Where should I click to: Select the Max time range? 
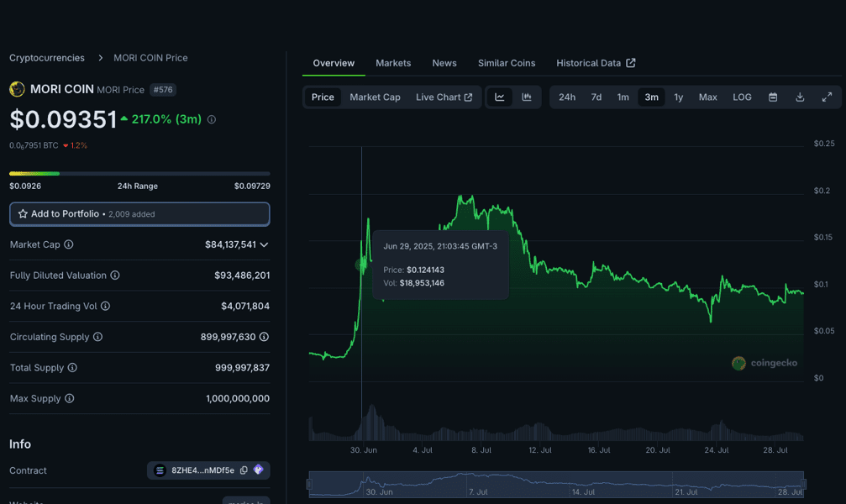coord(708,97)
